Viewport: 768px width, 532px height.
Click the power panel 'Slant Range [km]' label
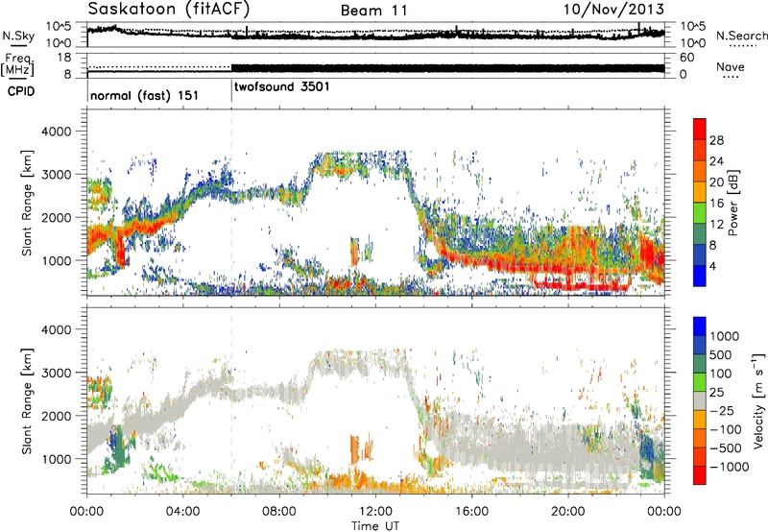click(x=27, y=203)
